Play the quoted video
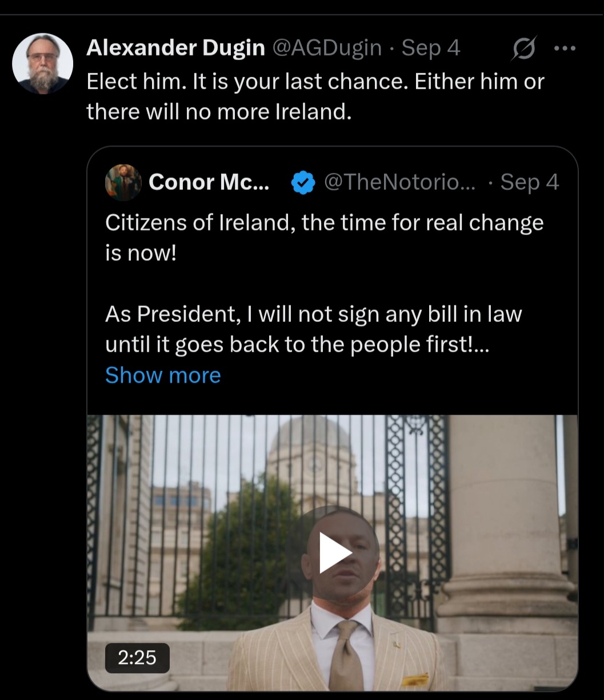Screen dimensions: 604x700 coord(335,552)
